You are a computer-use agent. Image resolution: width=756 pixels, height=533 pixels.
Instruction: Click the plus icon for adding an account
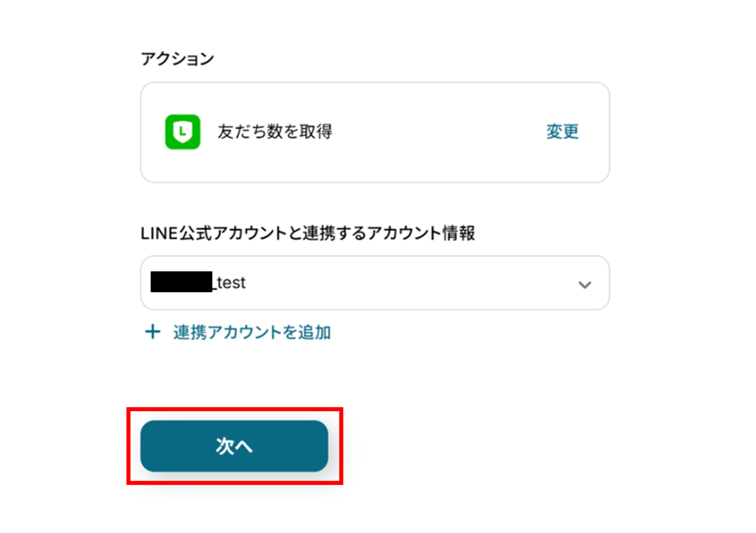(152, 332)
